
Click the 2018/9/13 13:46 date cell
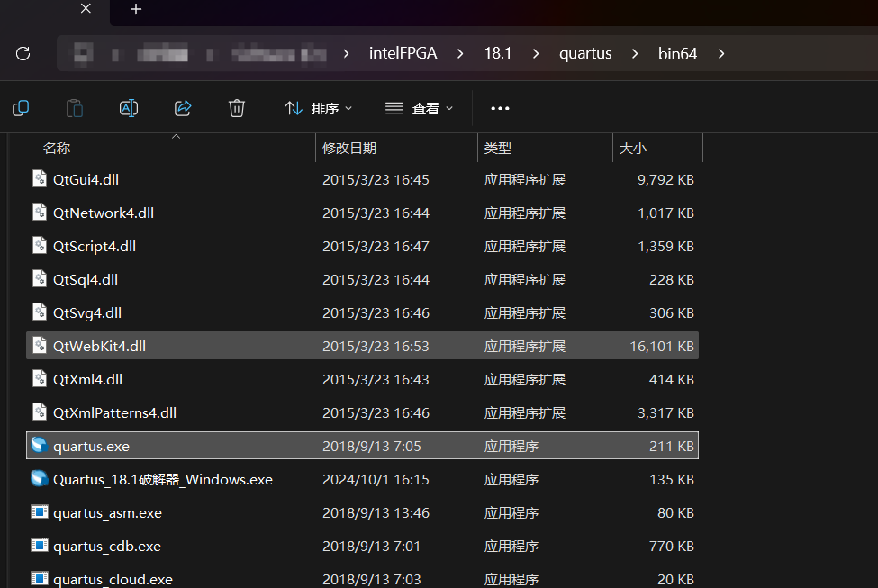(376, 513)
